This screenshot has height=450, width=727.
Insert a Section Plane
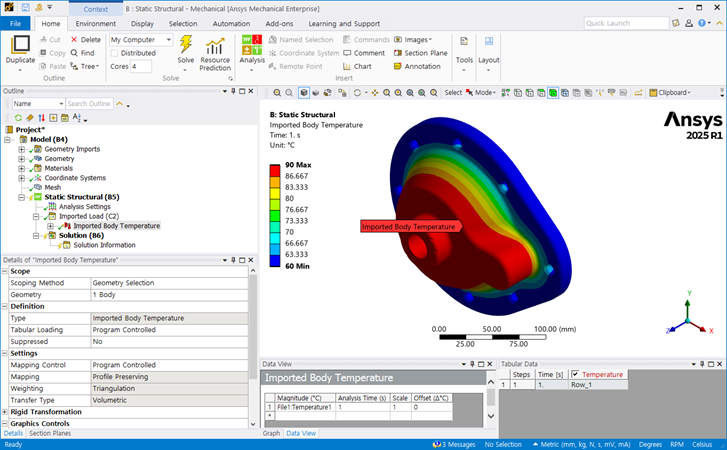click(x=421, y=53)
